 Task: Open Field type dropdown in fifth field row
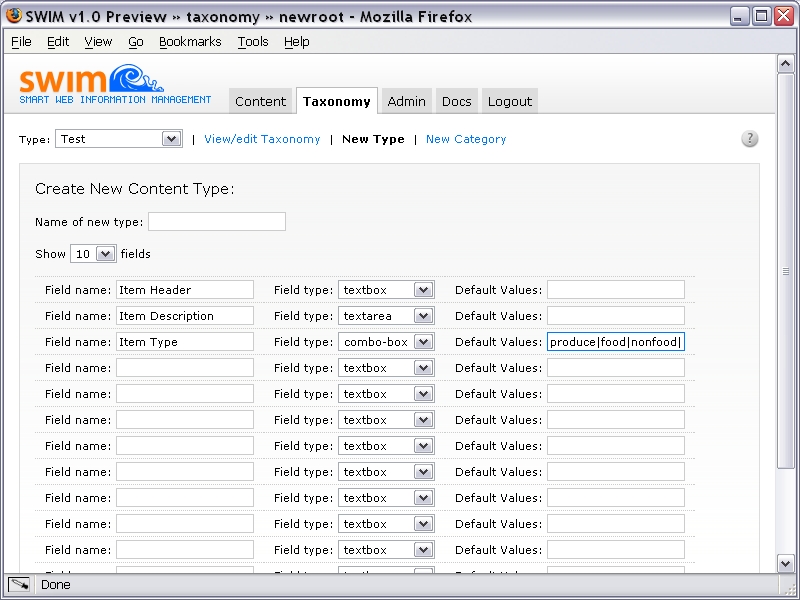386,394
